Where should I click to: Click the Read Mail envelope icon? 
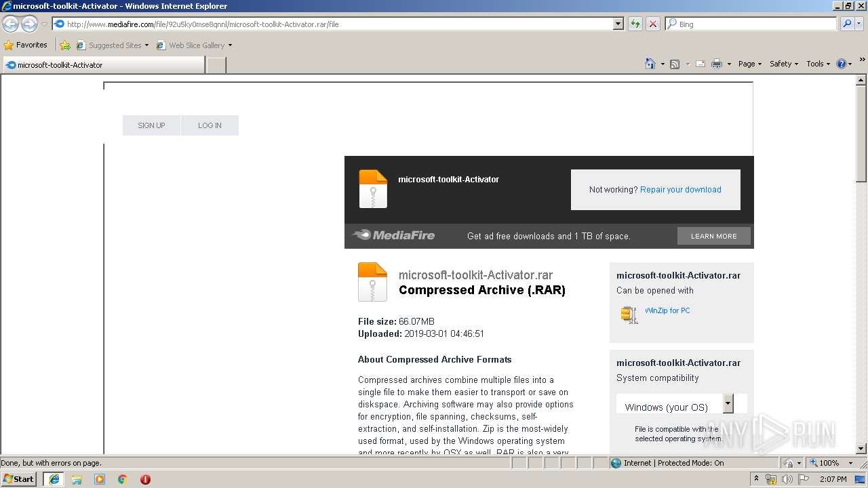tap(701, 64)
